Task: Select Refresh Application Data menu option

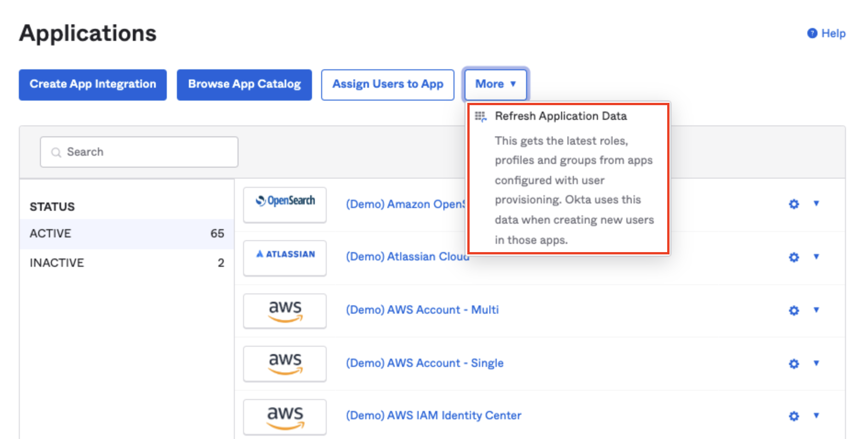Action: click(x=561, y=116)
